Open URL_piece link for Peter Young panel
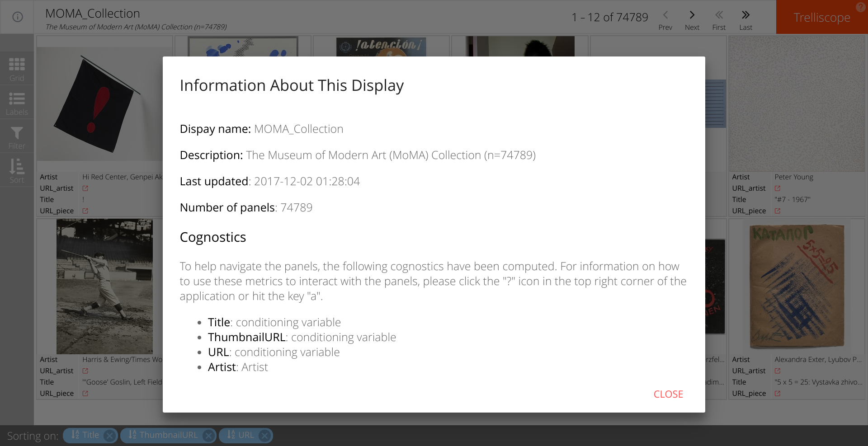This screenshot has height=446, width=868. [778, 211]
